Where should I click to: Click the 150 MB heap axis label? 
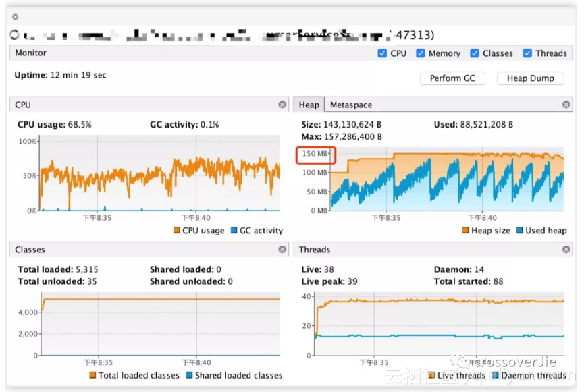(x=315, y=153)
